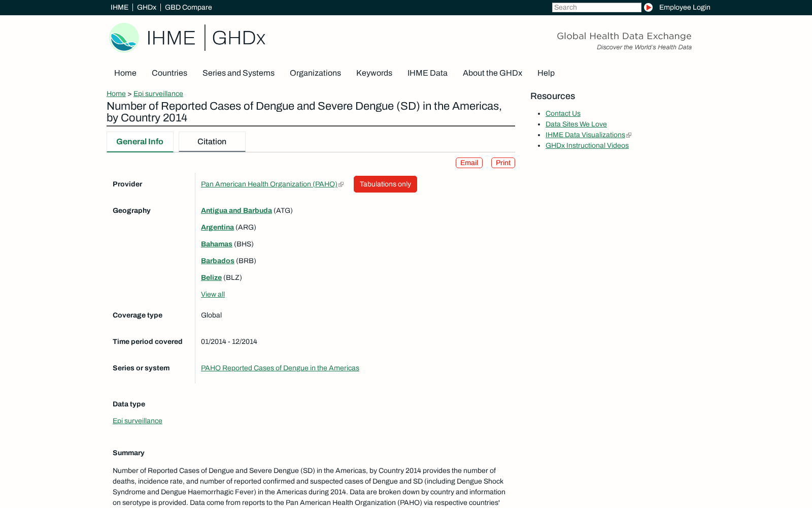
Task: Click the time period value 01/2014 - 12/2014
Action: [x=229, y=341]
